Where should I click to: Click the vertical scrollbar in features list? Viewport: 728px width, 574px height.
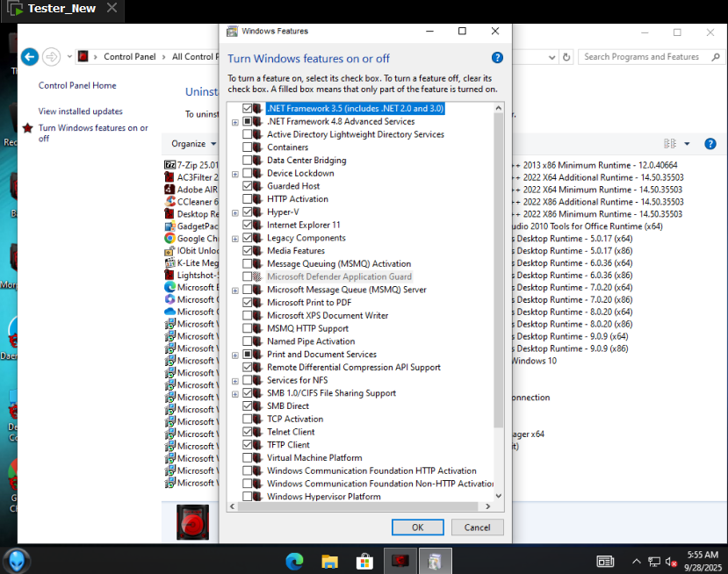click(498, 269)
